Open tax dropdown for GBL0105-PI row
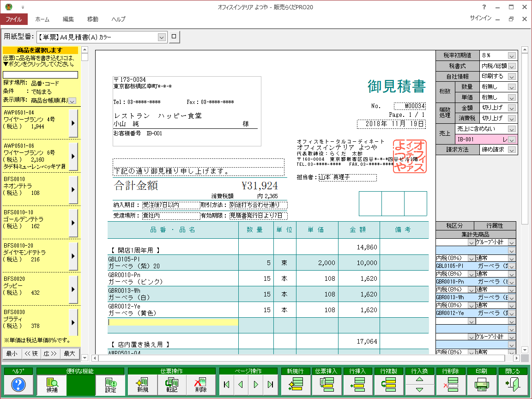Image resolution: width=532 pixels, height=399 pixels. [x=471, y=259]
